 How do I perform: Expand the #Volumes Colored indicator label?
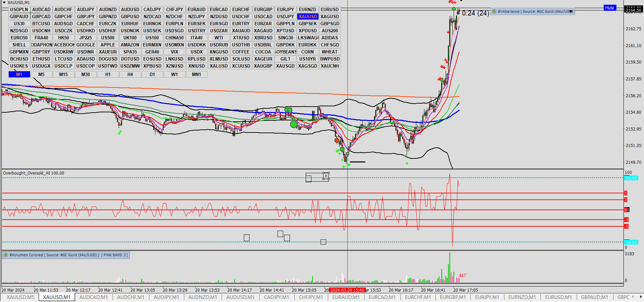66,255
